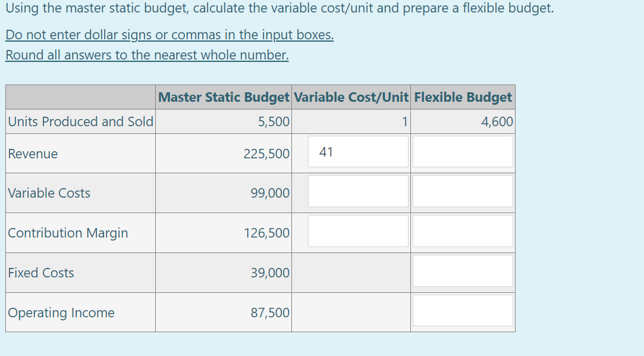Select the Flexible Budget Operating Income input
The height and width of the screenshot is (356, 644).
[x=463, y=310]
